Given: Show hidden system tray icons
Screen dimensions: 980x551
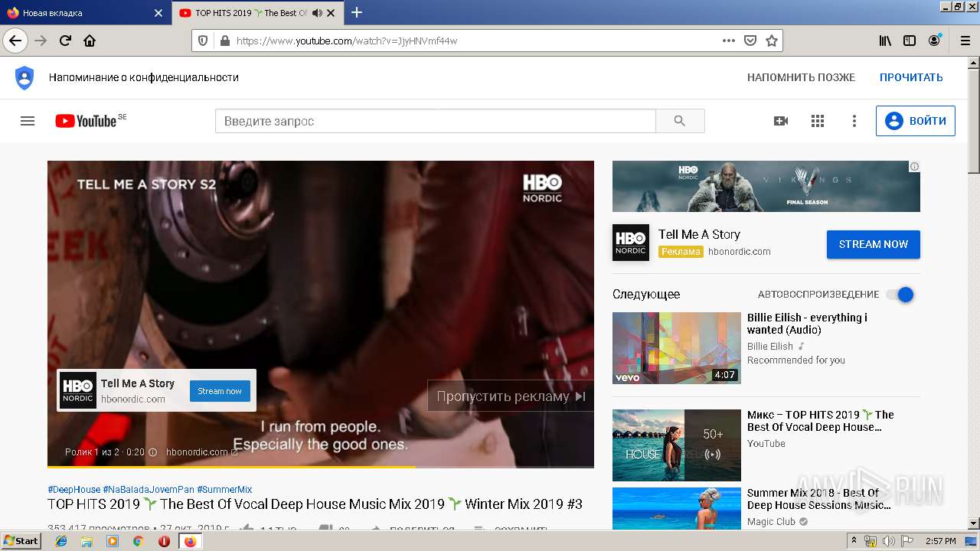Looking at the screenshot, I should tap(854, 541).
